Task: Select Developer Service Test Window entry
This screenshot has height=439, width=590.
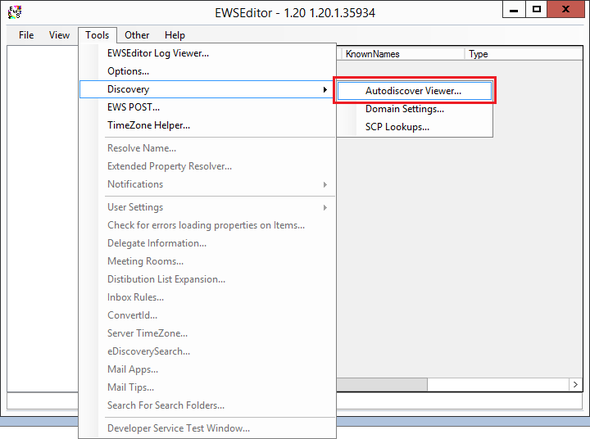Action: 208,428
